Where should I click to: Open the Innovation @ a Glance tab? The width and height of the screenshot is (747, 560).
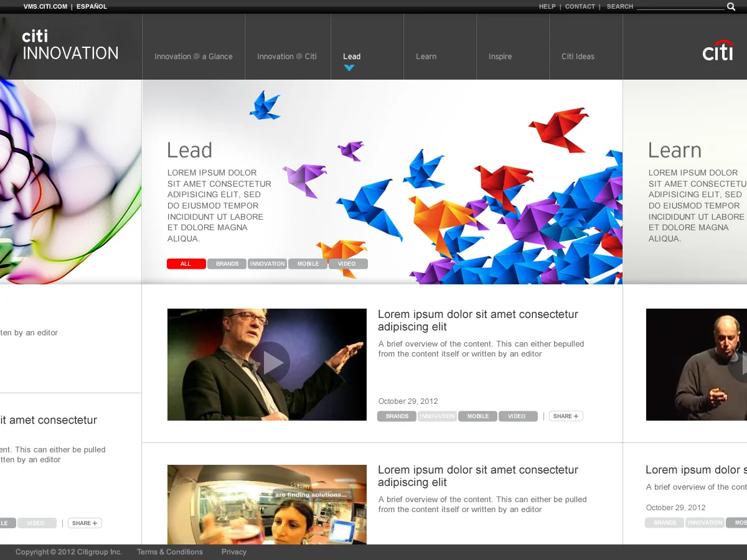click(x=194, y=57)
